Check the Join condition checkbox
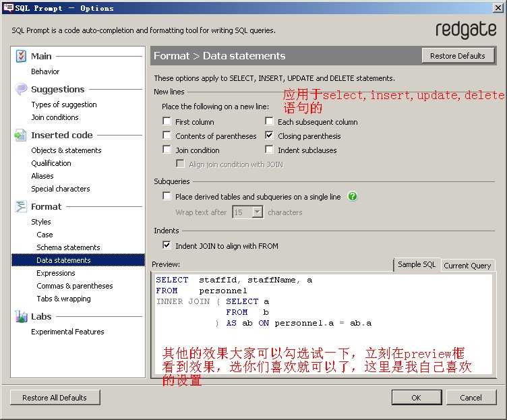 coord(167,150)
